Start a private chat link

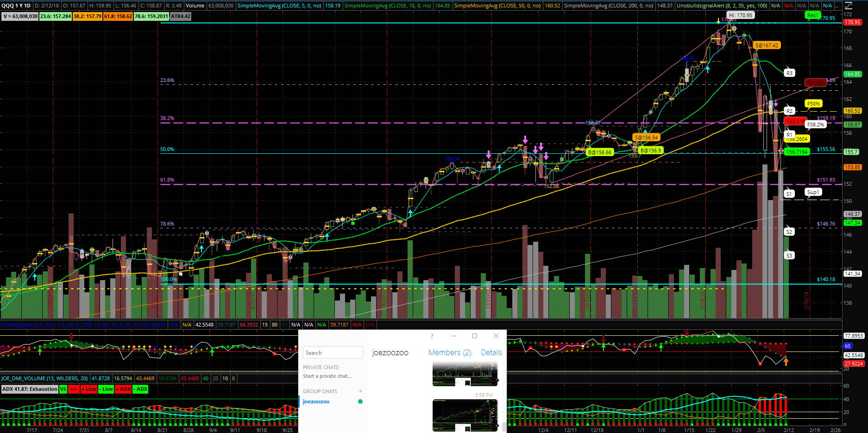coord(327,376)
